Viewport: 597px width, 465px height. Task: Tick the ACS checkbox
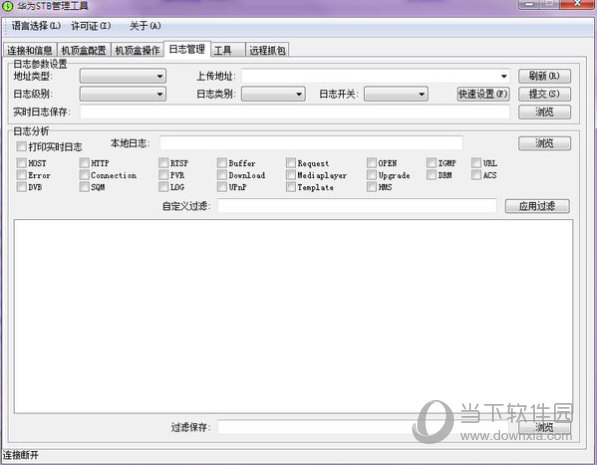[476, 175]
